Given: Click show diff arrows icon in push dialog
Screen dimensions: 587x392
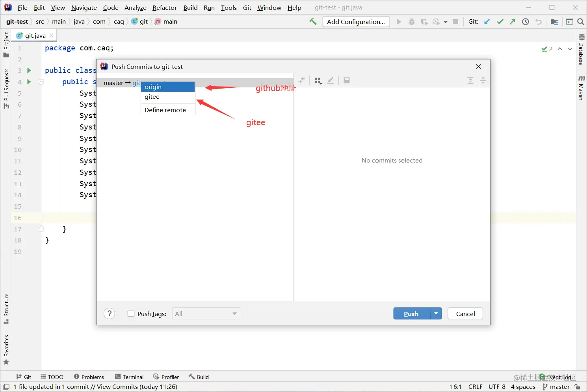Looking at the screenshot, I should click(302, 80).
